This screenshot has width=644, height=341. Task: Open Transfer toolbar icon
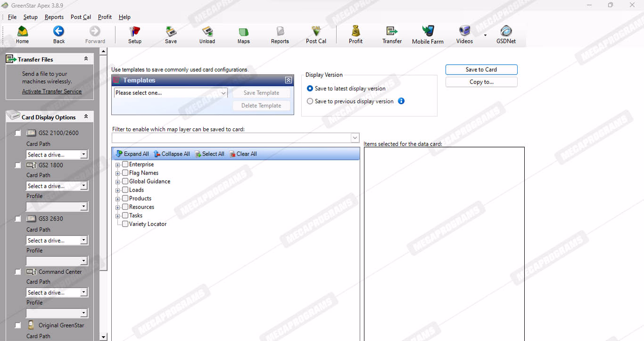click(392, 35)
